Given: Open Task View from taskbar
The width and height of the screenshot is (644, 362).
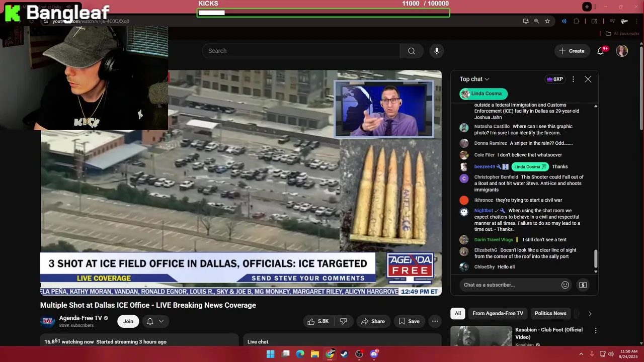Looking at the screenshot, I should pos(285,354).
